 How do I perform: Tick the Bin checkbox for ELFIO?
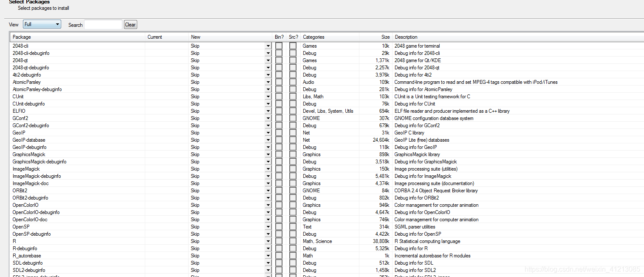pos(279,111)
